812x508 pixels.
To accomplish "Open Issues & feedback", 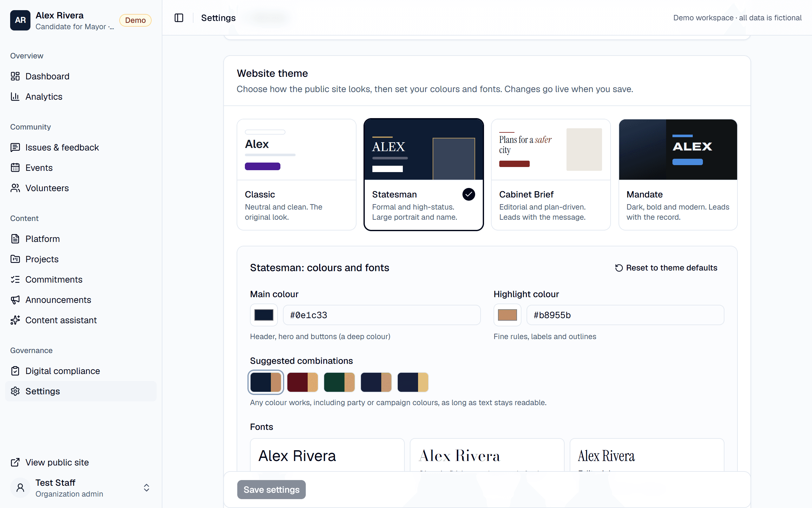I will coord(81,148).
